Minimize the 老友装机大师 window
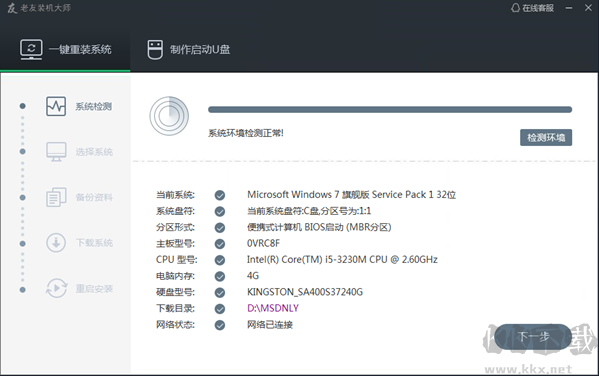The width and height of the screenshot is (599, 376). pos(569,8)
